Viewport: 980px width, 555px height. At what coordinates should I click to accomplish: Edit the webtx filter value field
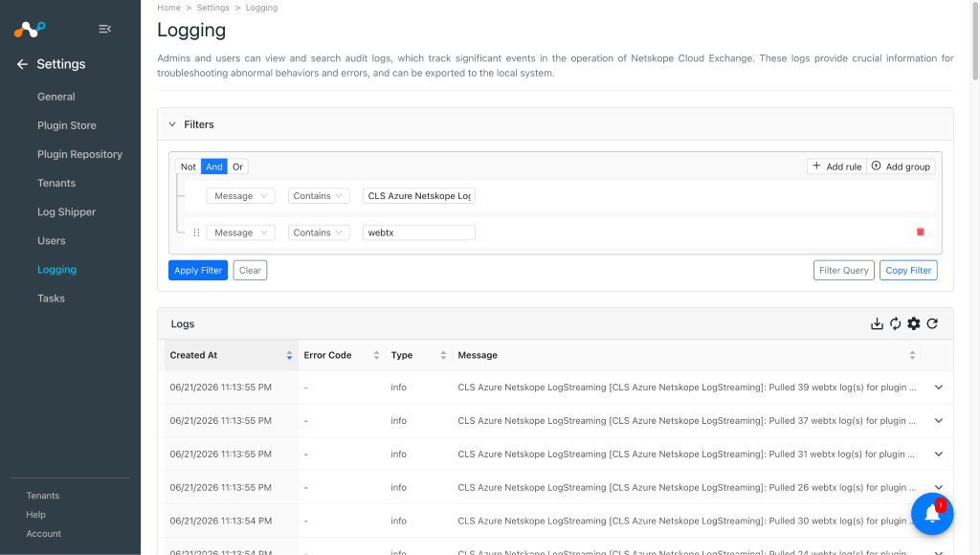[x=419, y=233]
